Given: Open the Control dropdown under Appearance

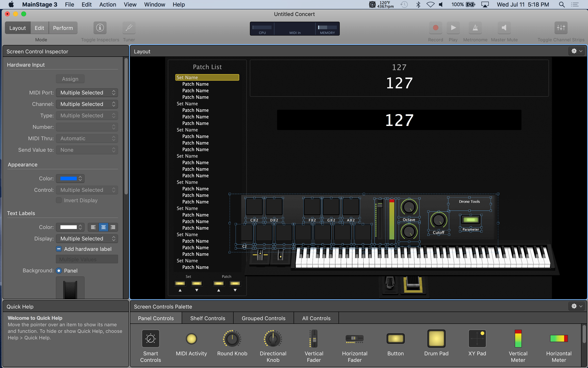Looking at the screenshot, I should [87, 190].
